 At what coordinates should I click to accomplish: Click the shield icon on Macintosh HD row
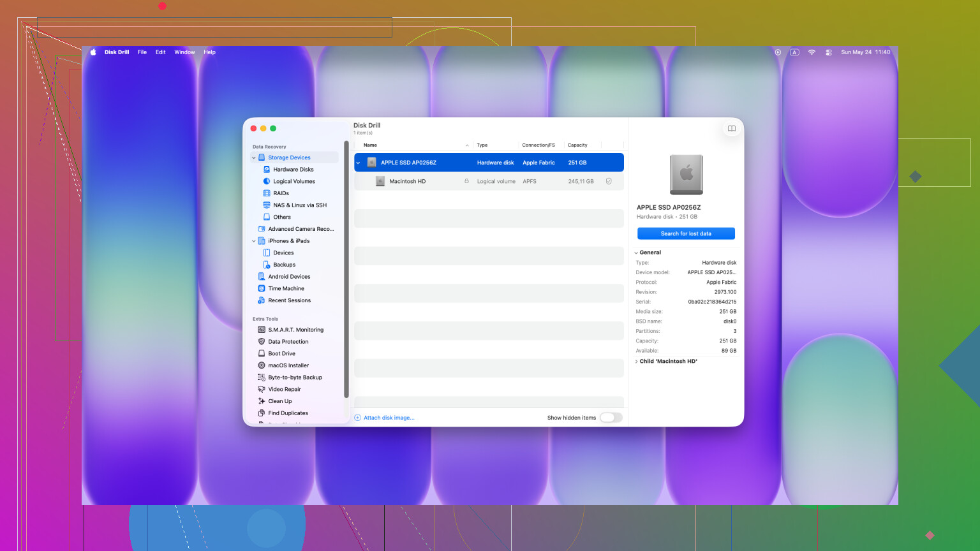point(609,181)
